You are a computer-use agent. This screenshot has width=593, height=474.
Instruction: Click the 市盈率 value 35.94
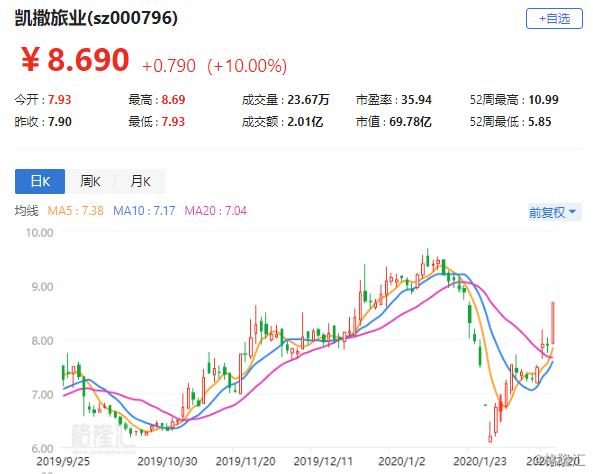[x=416, y=99]
